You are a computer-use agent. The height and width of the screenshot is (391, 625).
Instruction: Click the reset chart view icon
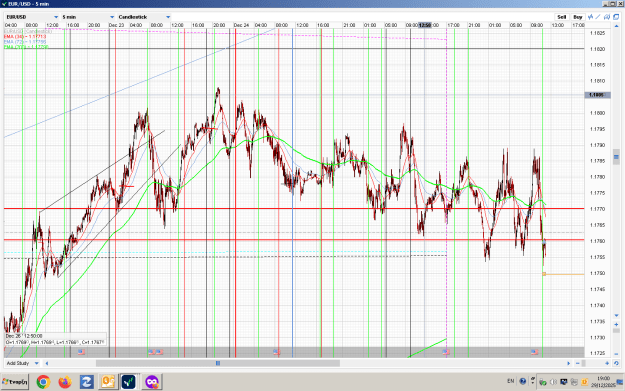(616, 363)
